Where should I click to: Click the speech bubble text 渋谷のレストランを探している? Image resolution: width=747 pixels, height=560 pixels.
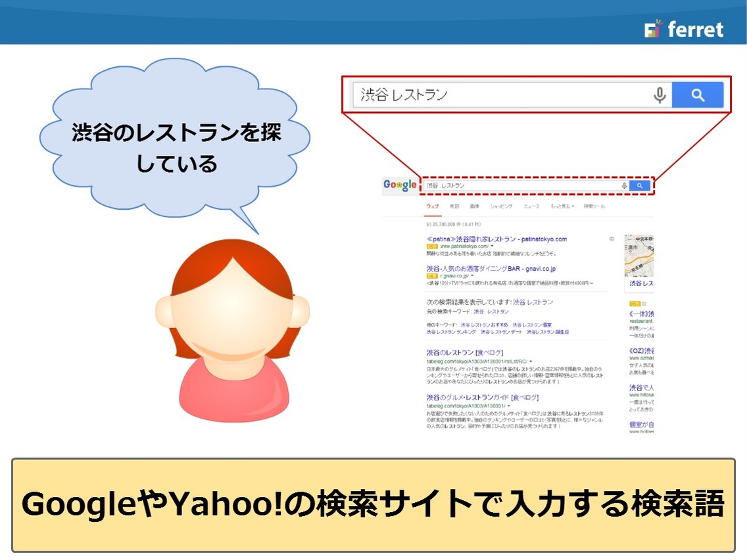pos(176,148)
